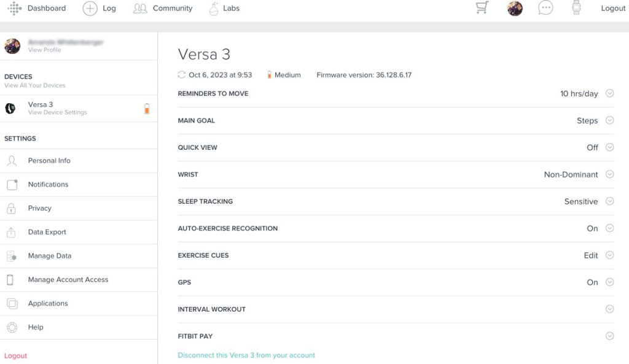The image size is (629, 364).
Task: Expand Auto-Exercise Recognition setting
Action: (609, 228)
